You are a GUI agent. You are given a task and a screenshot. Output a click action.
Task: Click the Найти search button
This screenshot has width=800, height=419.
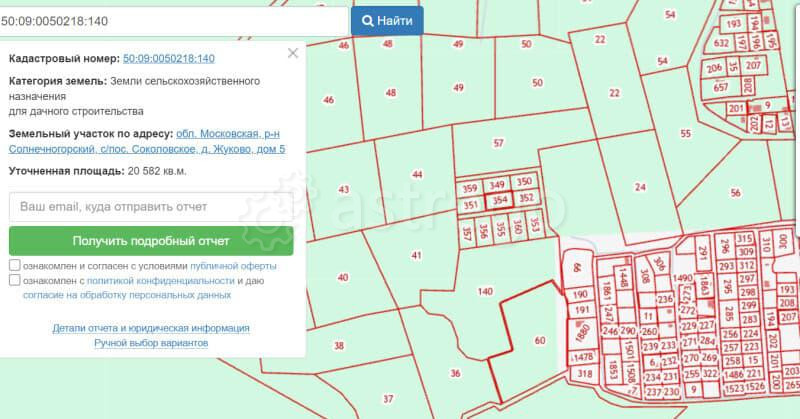coord(387,21)
